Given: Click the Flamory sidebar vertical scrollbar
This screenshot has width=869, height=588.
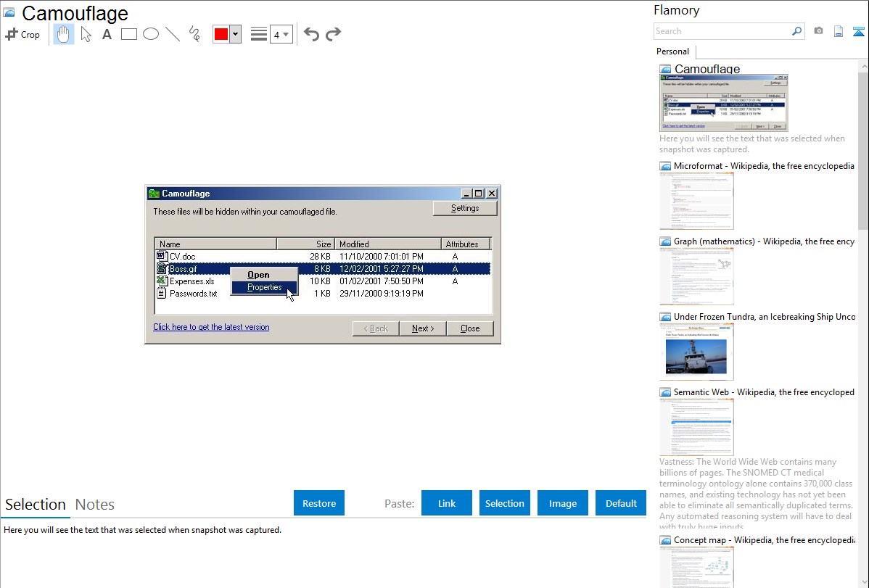Looking at the screenshot, I should click(863, 149).
